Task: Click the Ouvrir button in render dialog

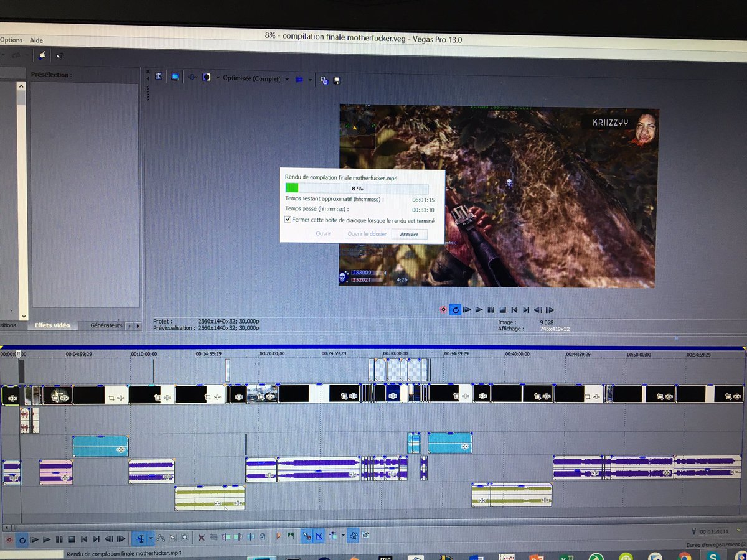Action: click(323, 234)
